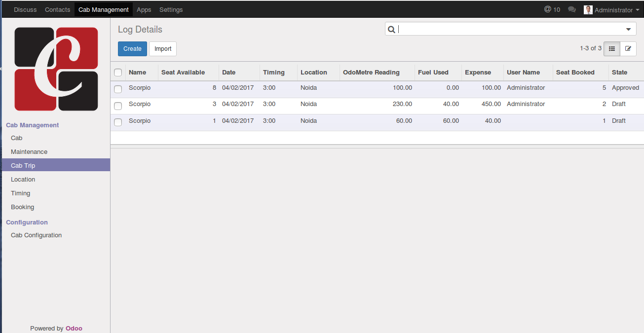Screen dimensions: 644x333
Task: Click the Import button
Action: (x=163, y=49)
